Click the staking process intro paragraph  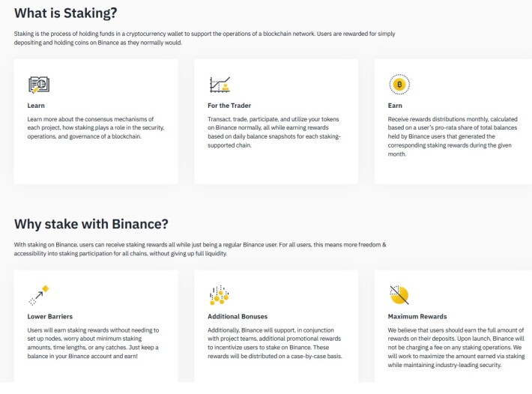point(205,38)
